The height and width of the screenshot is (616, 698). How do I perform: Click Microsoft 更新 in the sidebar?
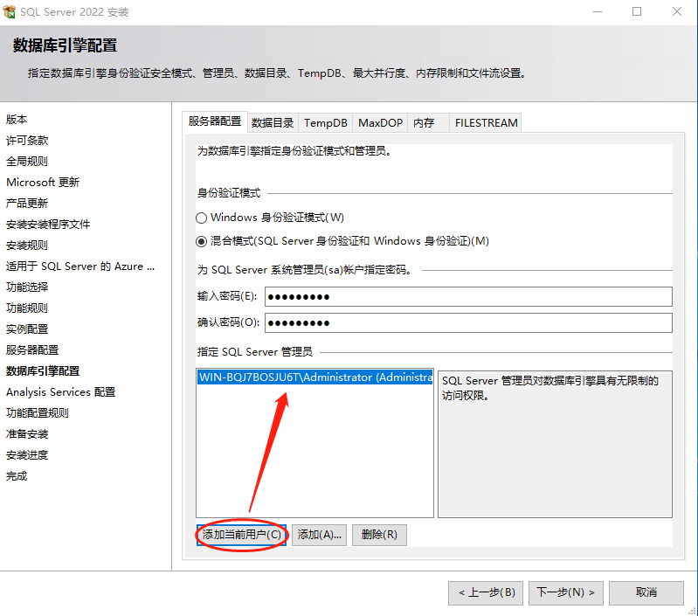coord(43,183)
